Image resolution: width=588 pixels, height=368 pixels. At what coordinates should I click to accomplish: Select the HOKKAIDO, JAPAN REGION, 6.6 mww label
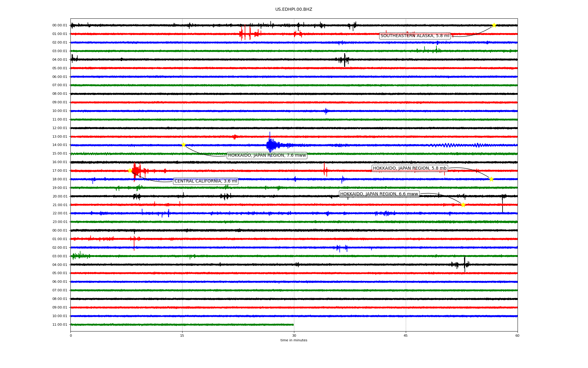379,194
